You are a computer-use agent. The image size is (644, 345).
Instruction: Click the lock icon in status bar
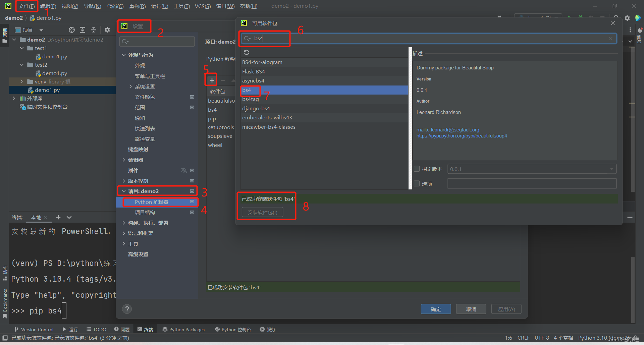(636, 338)
